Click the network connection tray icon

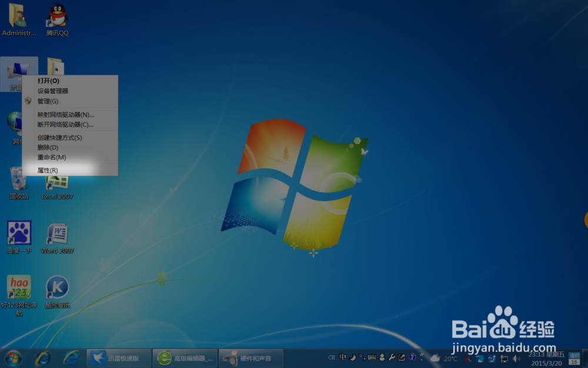(x=504, y=359)
